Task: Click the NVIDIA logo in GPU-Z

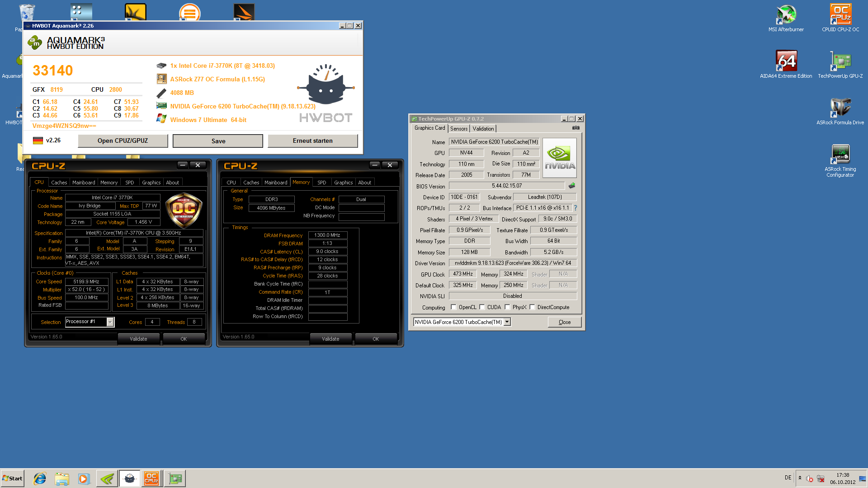Action: pyautogui.click(x=560, y=158)
